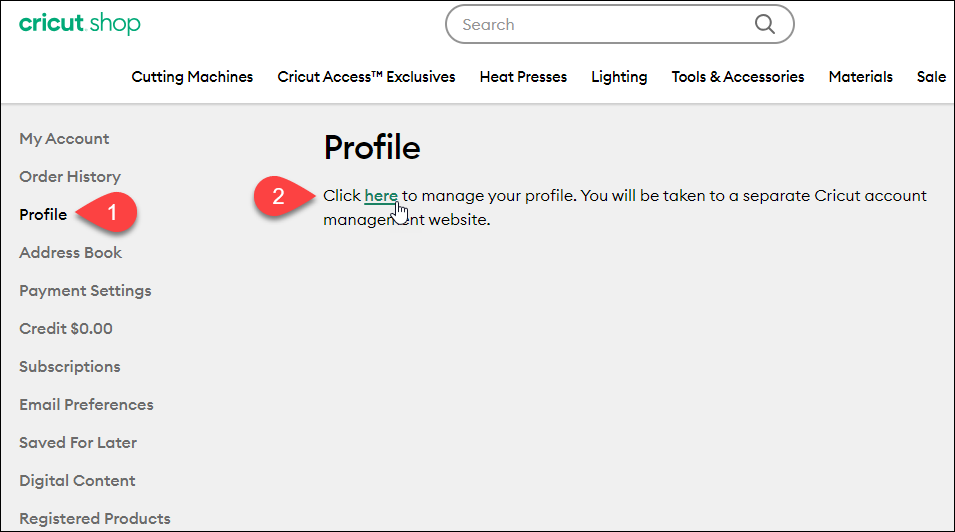
Task: Go to the Materials category
Action: (x=860, y=77)
